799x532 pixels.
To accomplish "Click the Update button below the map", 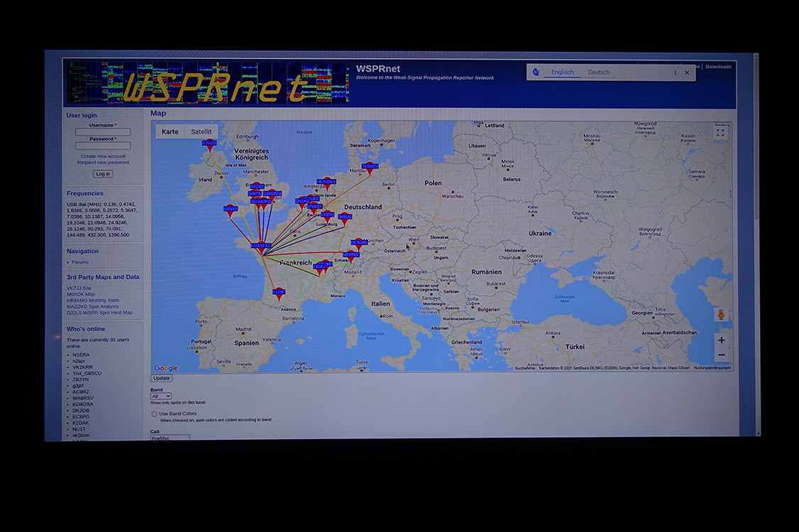I will click(x=162, y=379).
